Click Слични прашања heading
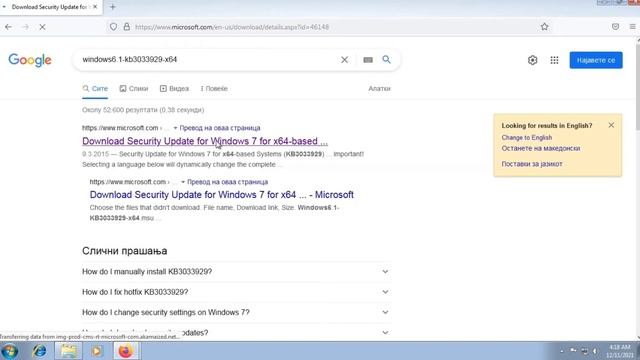 pyautogui.click(x=124, y=251)
